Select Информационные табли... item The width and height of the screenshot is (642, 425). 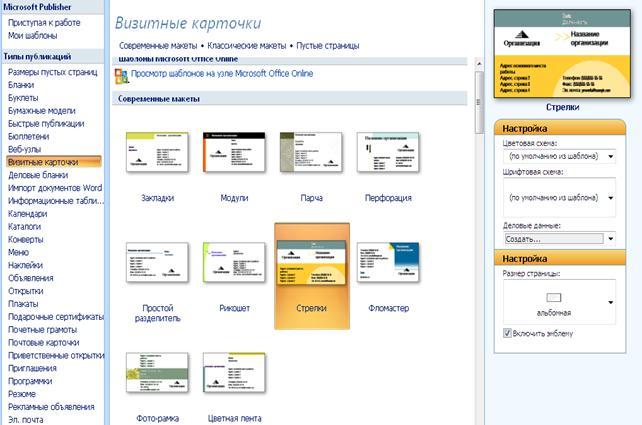56,201
